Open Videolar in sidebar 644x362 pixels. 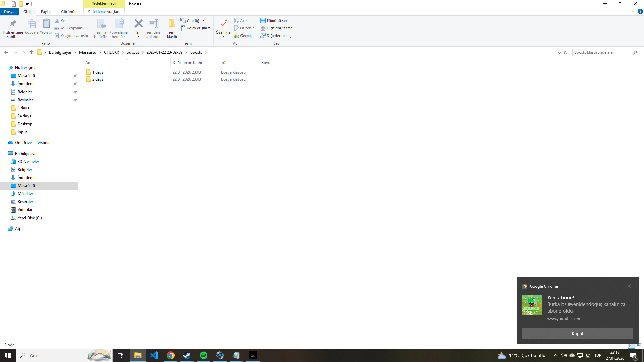pyautogui.click(x=25, y=210)
